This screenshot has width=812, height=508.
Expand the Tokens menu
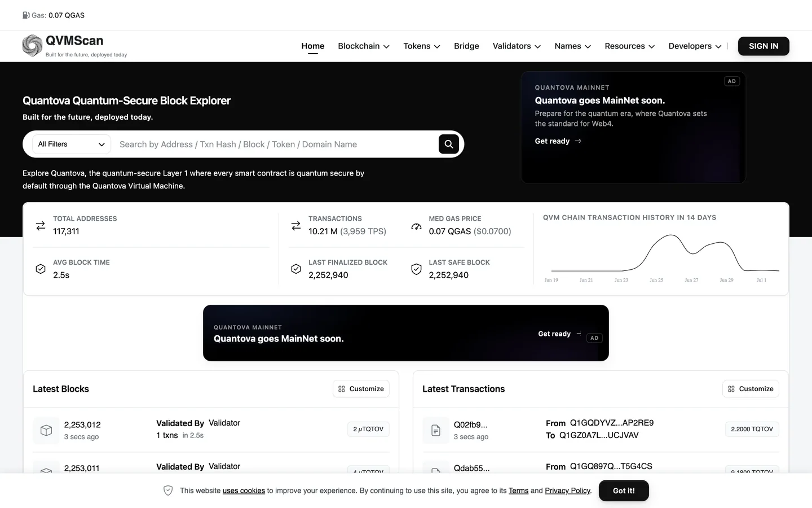(x=422, y=46)
